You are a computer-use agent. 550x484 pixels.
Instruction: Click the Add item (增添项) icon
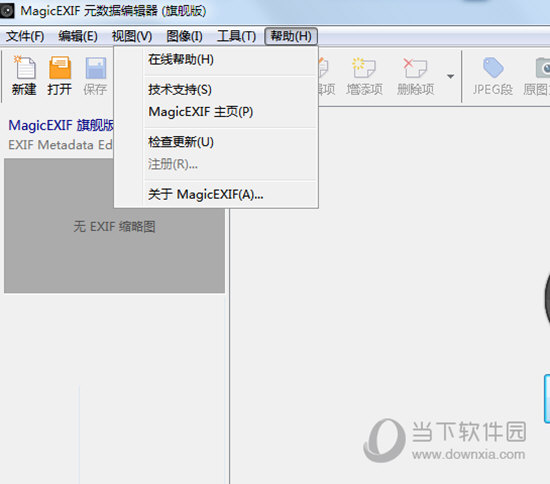pos(364,67)
